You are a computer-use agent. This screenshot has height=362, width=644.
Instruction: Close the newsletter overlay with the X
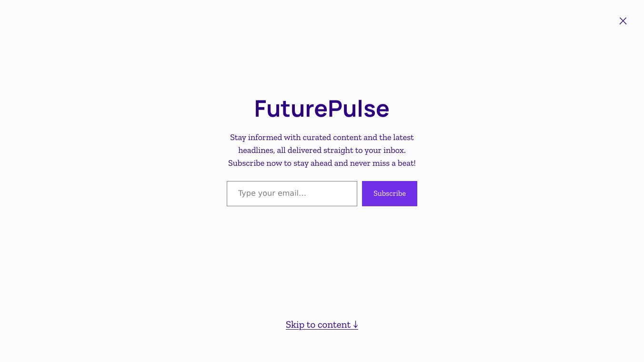tap(623, 21)
